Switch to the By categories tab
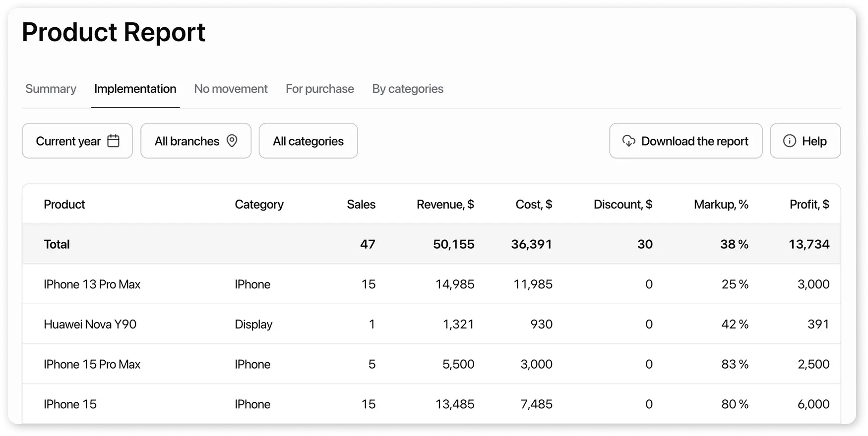868x436 pixels. [x=408, y=89]
